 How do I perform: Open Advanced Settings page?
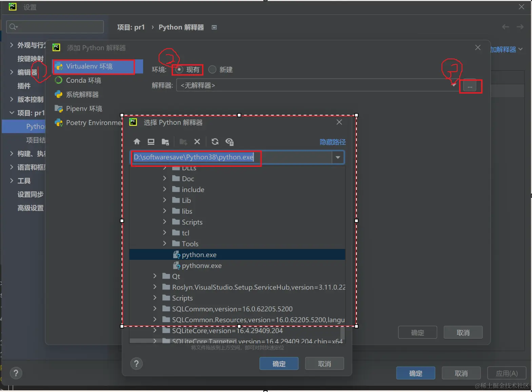pyautogui.click(x=31, y=208)
